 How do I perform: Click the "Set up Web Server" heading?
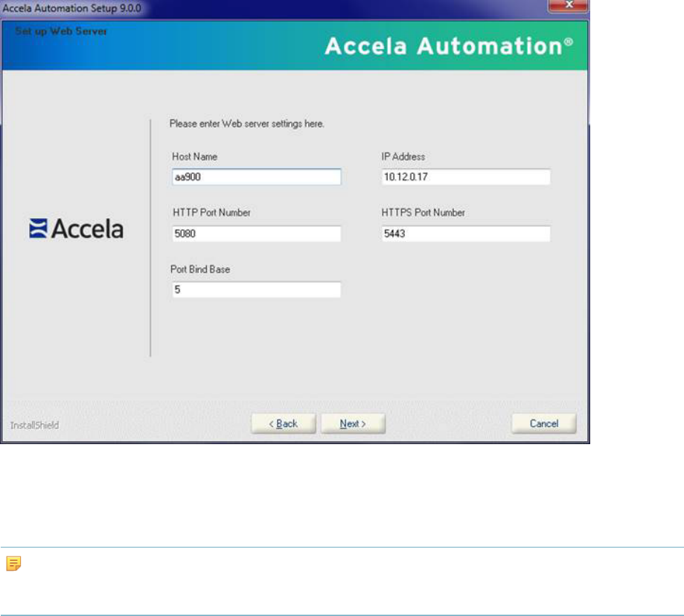[x=61, y=31]
